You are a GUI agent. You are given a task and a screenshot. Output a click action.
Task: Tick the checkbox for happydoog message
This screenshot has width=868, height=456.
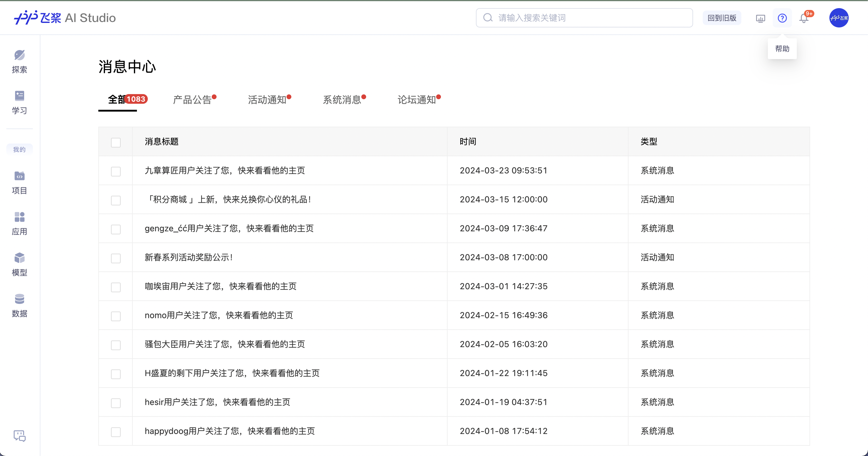[116, 432]
